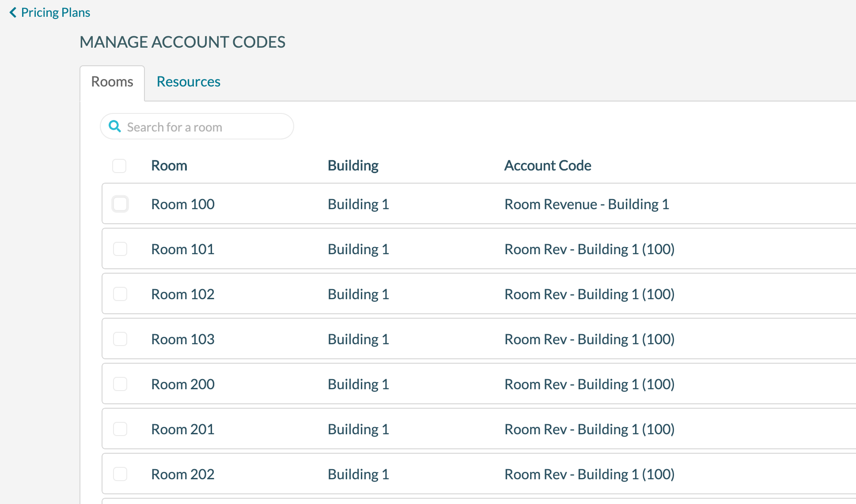Open the MANAGE ACCOUNT CODES heading area

coord(182,42)
